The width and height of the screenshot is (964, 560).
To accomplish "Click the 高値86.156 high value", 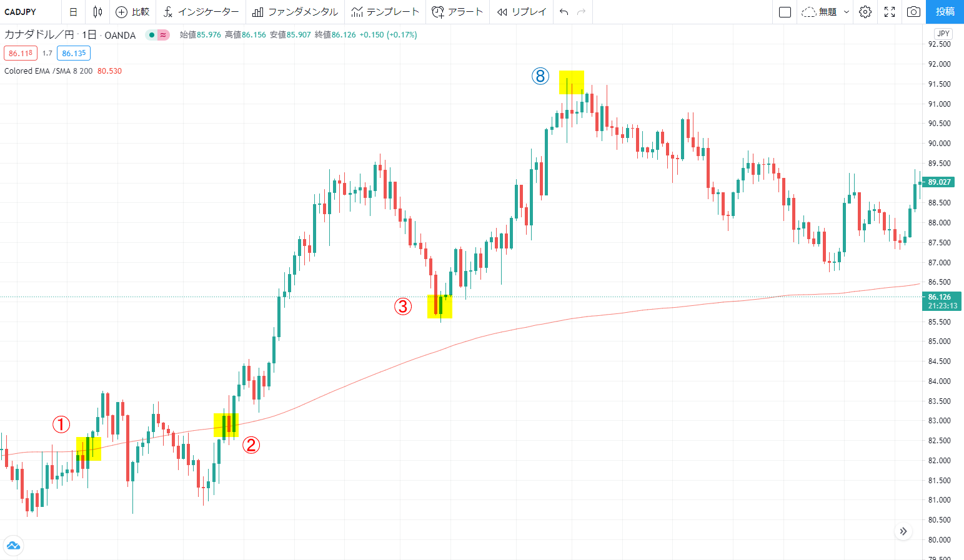I will click(x=246, y=35).
